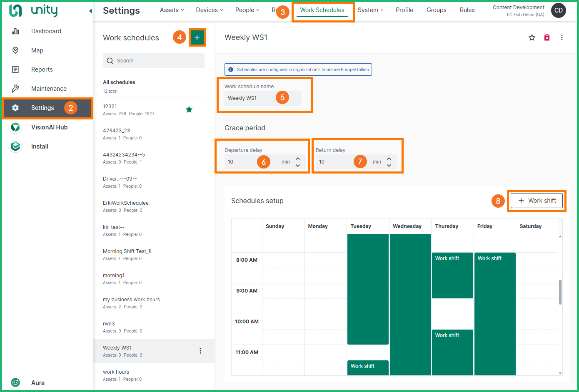Screen dimensions: 579x392
Task: Open the Dashboard from the sidebar
Action: (46, 31)
